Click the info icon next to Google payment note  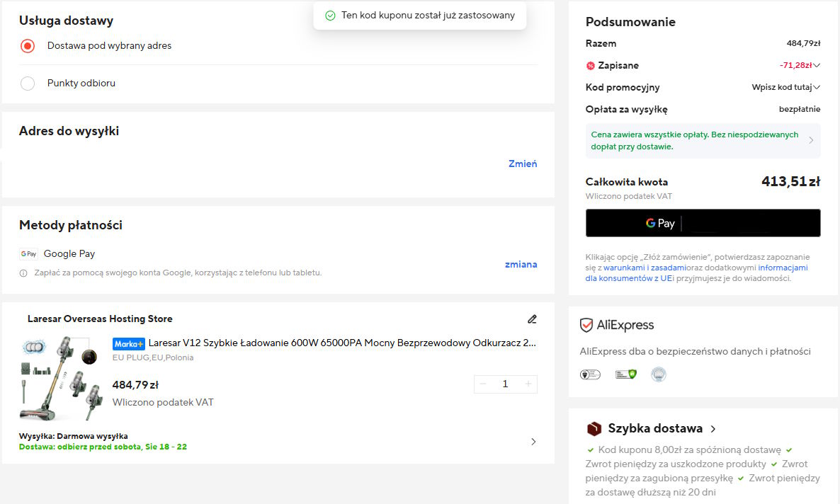click(23, 273)
